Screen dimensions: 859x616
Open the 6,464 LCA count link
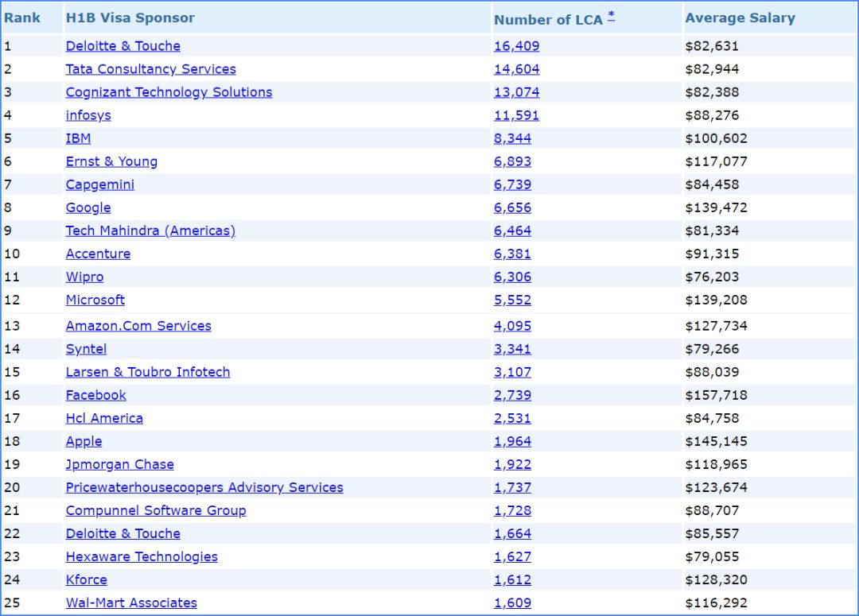pyautogui.click(x=513, y=231)
